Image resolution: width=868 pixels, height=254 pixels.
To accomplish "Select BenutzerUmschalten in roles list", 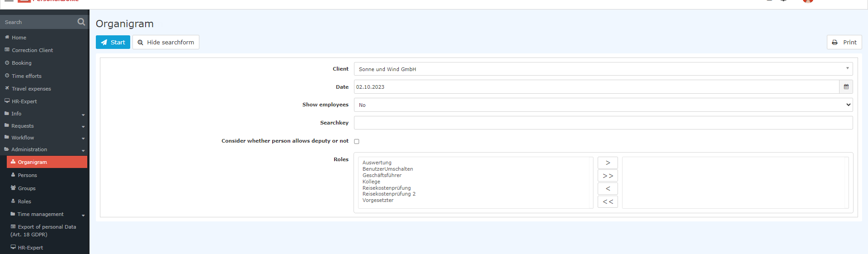I will 387,169.
